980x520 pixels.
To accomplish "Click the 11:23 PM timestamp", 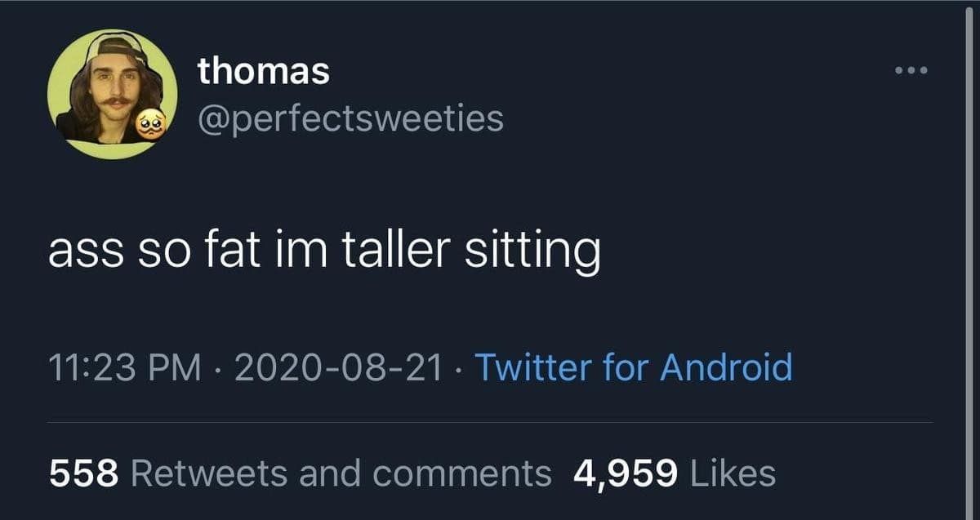I will pyautogui.click(x=124, y=367).
